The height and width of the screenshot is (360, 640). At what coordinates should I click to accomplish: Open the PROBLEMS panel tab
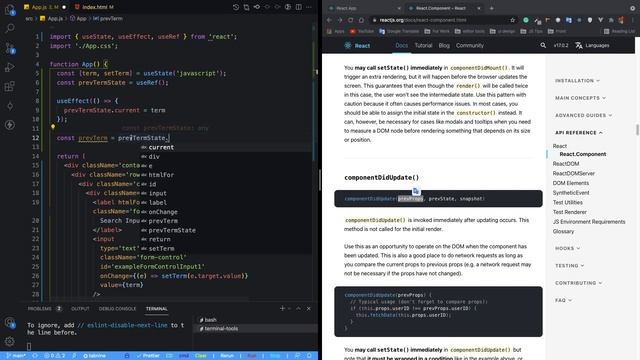click(x=44, y=309)
